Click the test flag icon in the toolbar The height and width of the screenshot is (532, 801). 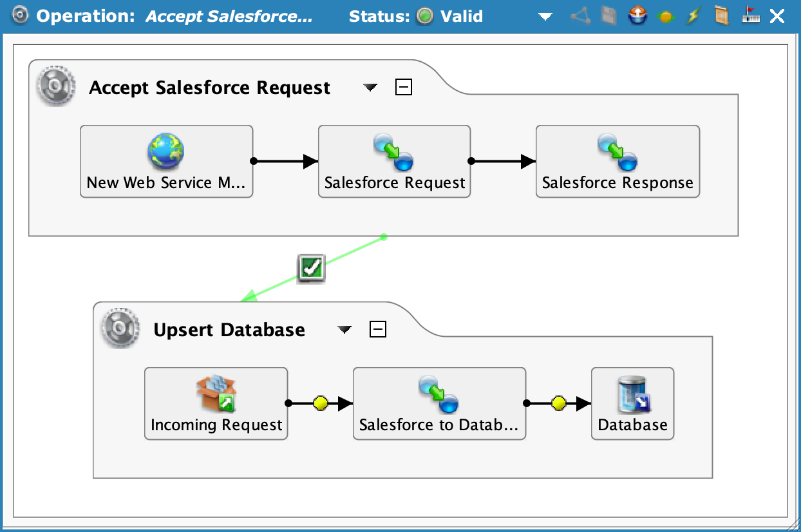(x=749, y=15)
